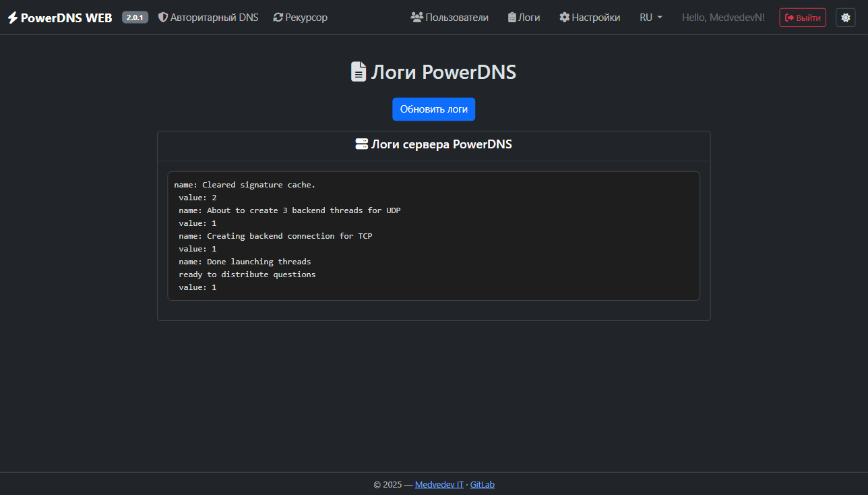This screenshot has width=868, height=495.
Task: Click the people icon beside Пользователи
Action: (416, 18)
